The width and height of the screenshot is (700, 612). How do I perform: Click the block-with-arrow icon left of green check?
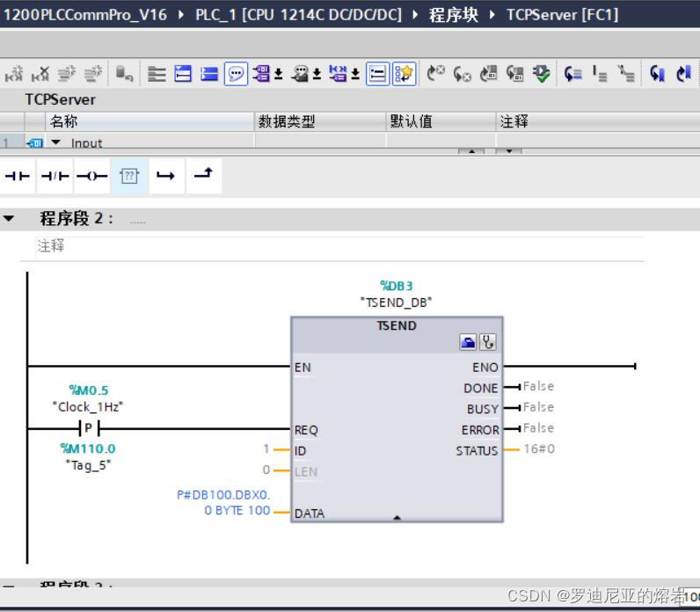click(x=514, y=74)
